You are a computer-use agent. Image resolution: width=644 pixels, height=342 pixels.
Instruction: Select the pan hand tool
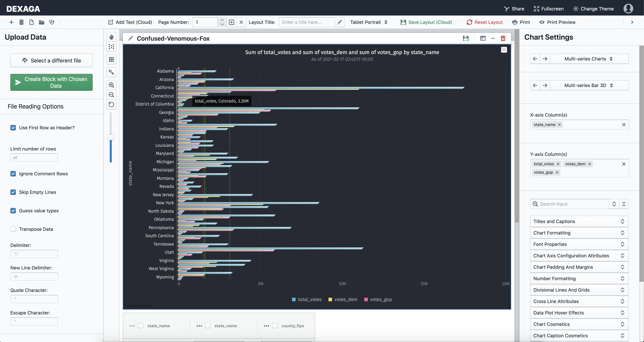tap(111, 37)
